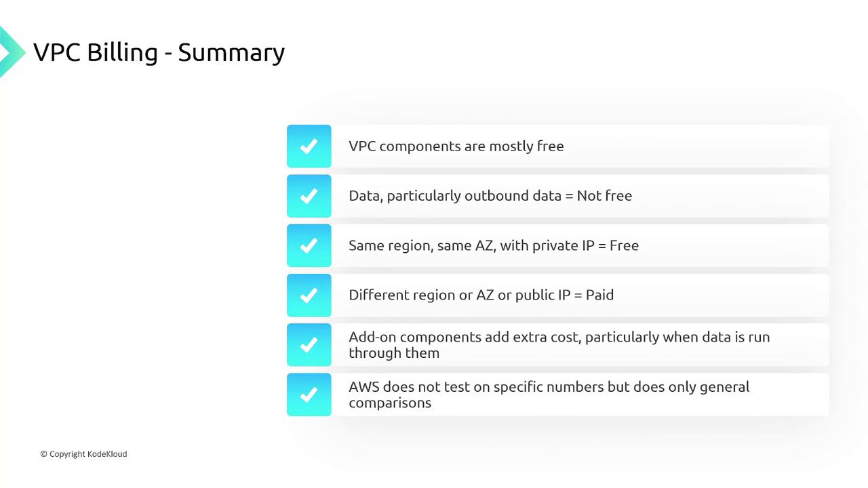
Task: Click checkmark icon beside 'Add-on components' item
Action: coord(309,345)
